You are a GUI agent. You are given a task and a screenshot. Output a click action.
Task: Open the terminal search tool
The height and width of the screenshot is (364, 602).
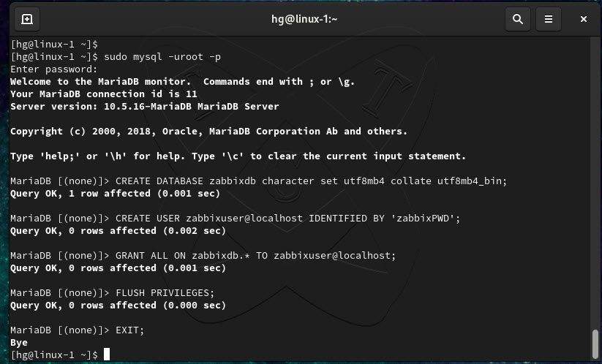[518, 19]
